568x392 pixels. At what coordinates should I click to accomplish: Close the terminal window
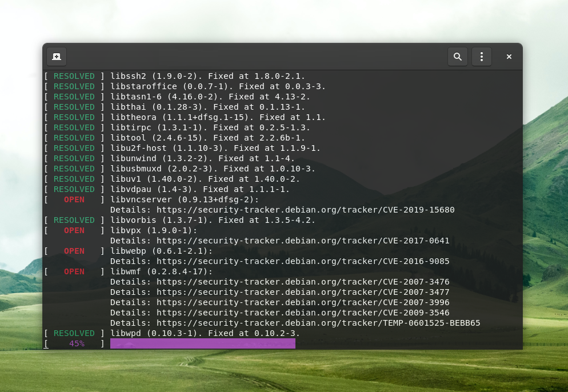tap(509, 57)
